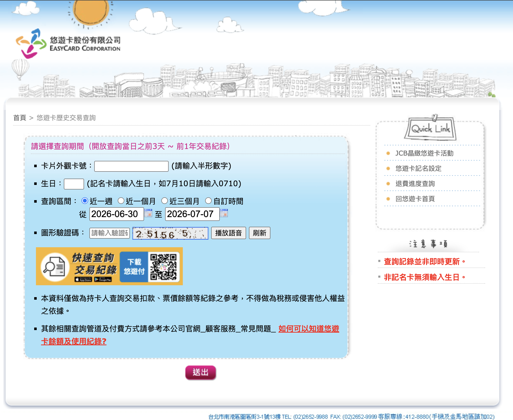
Task: Click the quick query app download banner
Action: pyautogui.click(x=109, y=266)
